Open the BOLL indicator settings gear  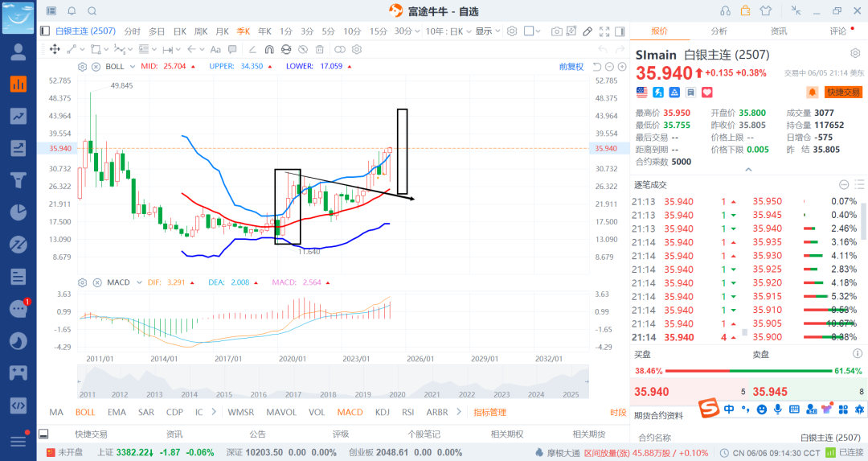[82, 66]
